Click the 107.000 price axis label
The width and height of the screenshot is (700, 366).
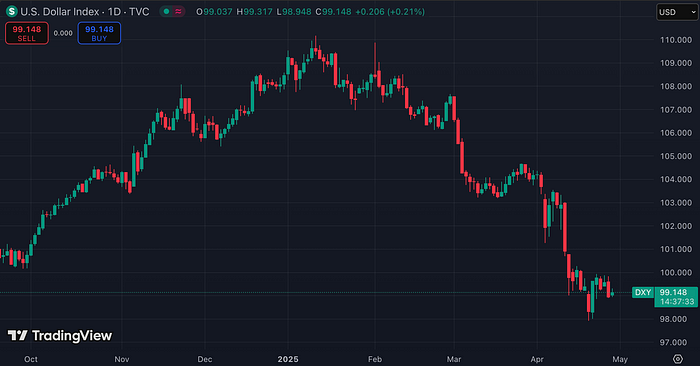pos(676,109)
